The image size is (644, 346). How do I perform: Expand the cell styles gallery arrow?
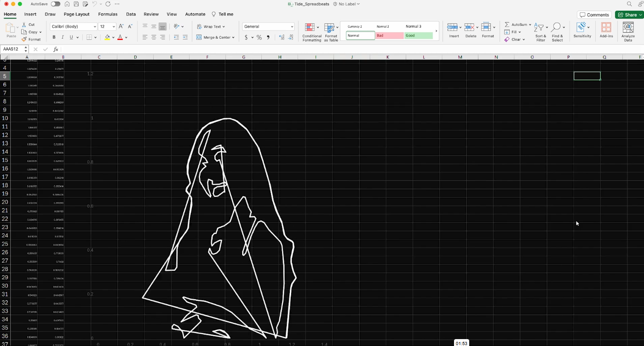436,31
